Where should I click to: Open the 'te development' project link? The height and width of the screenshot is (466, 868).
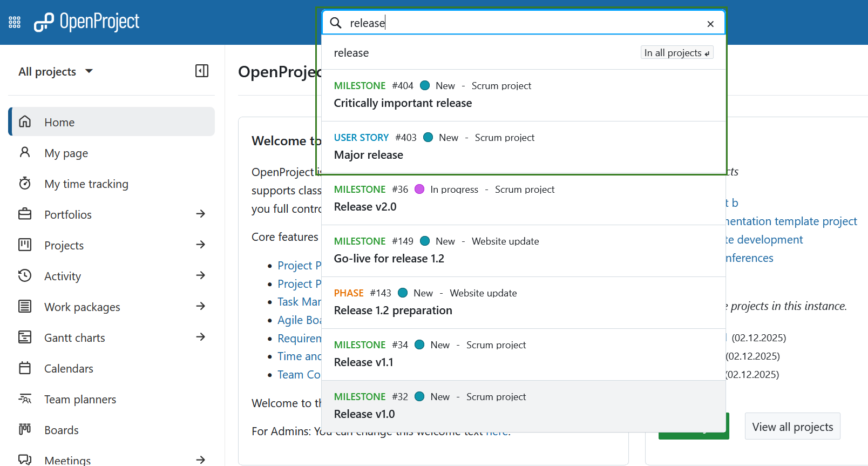tap(764, 239)
